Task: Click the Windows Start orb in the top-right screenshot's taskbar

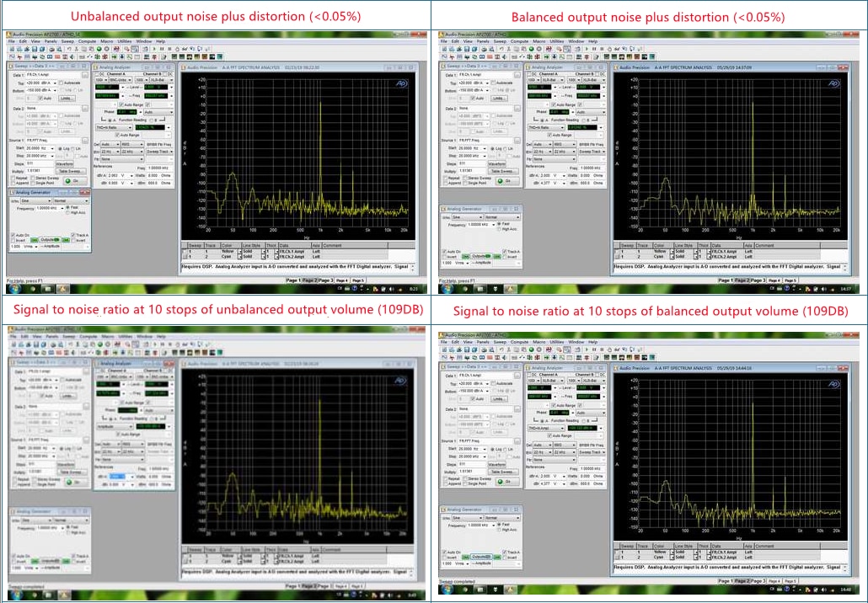Action: [446, 289]
